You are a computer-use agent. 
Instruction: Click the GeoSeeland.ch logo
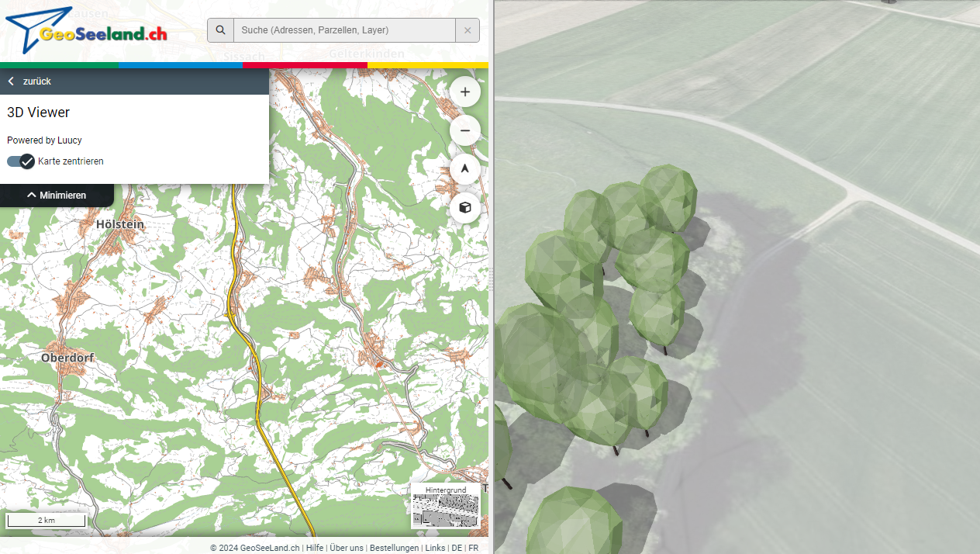tap(85, 31)
